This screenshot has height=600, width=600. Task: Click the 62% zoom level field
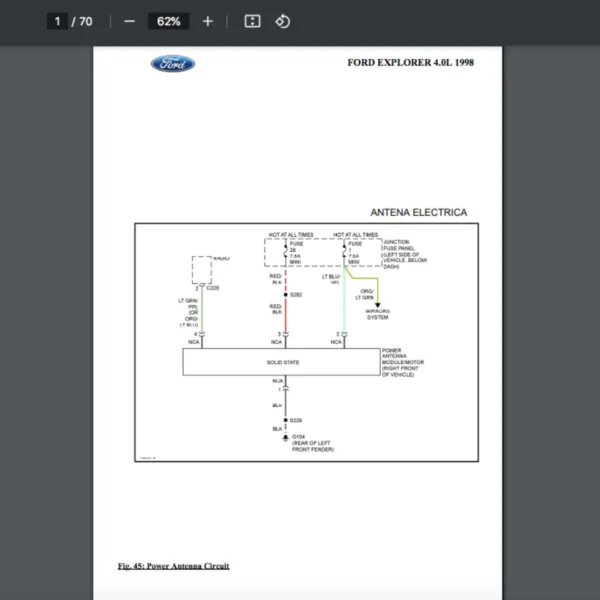coord(168,21)
